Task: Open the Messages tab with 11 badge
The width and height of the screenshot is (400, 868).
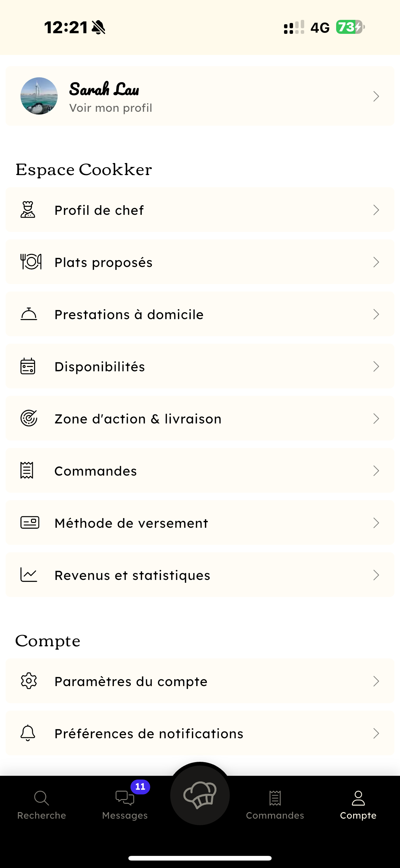Action: pyautogui.click(x=125, y=805)
